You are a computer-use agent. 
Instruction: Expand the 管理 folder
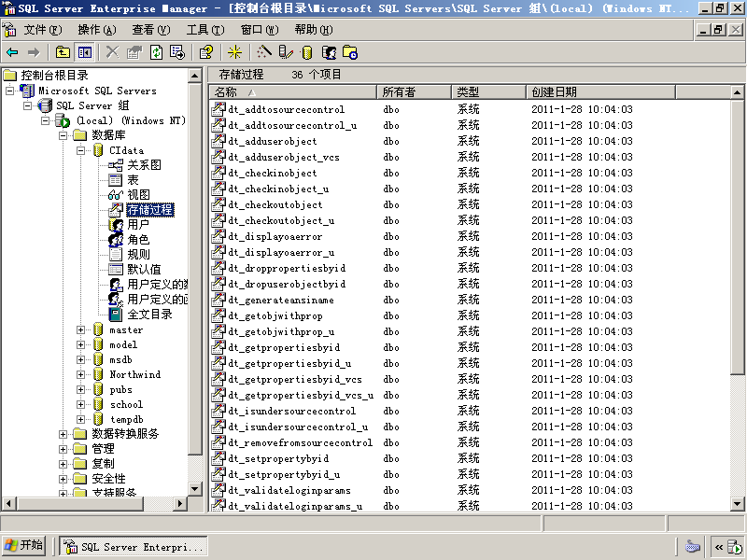point(63,449)
